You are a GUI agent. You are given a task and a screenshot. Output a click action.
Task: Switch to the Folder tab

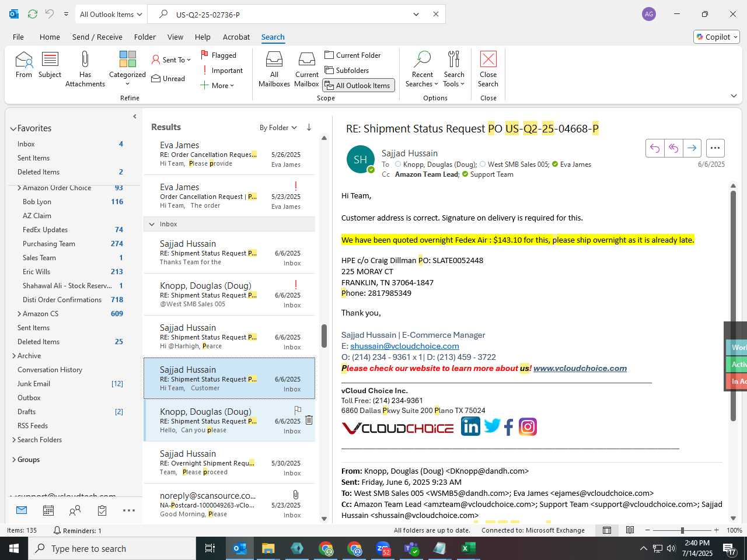[145, 37]
